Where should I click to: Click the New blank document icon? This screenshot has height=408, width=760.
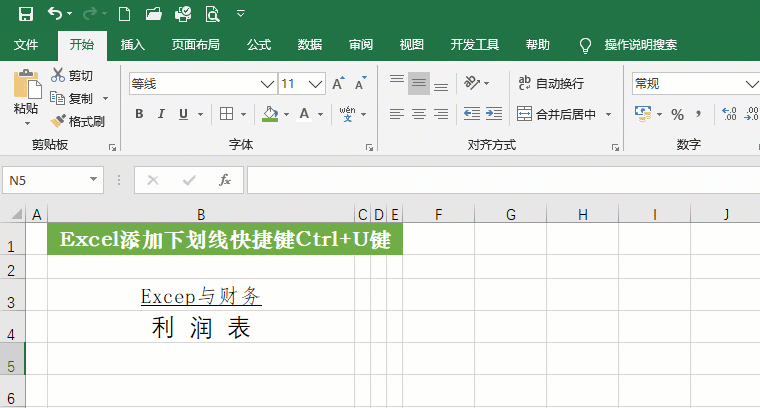(x=124, y=14)
